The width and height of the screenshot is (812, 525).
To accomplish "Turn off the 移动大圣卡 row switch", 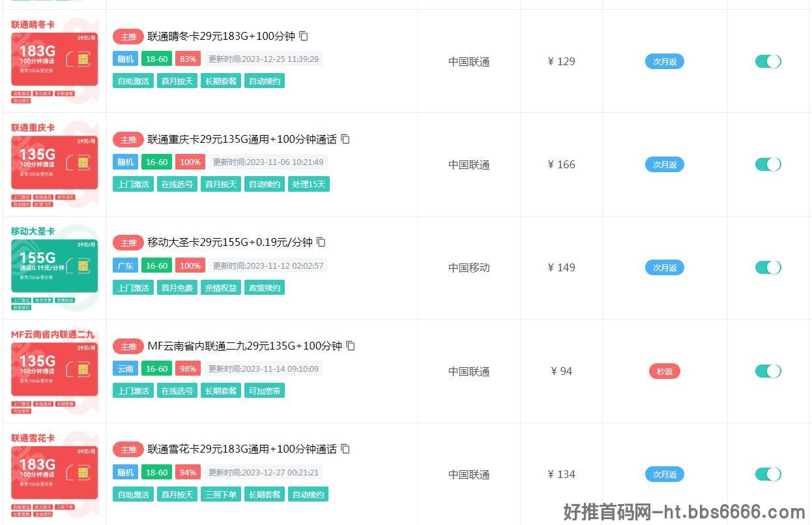I will click(768, 267).
